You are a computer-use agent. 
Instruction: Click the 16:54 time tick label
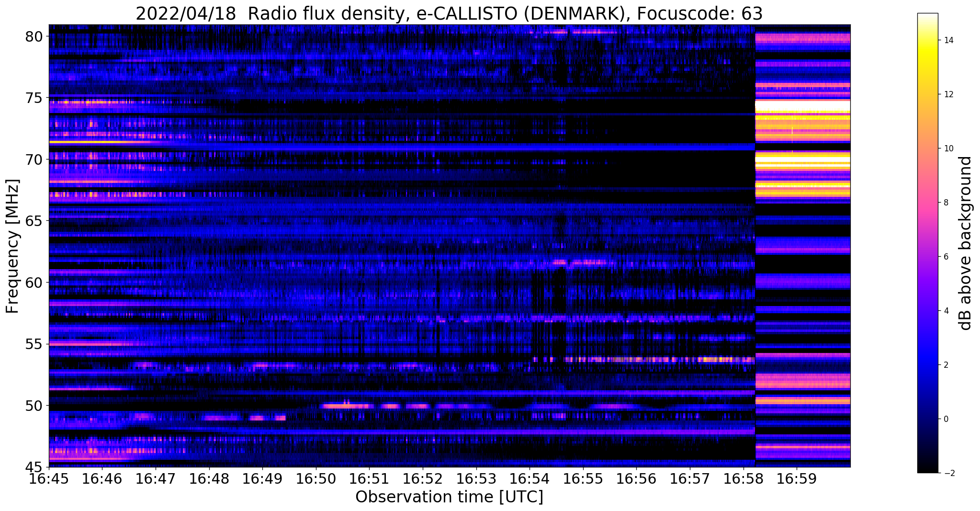point(529,478)
